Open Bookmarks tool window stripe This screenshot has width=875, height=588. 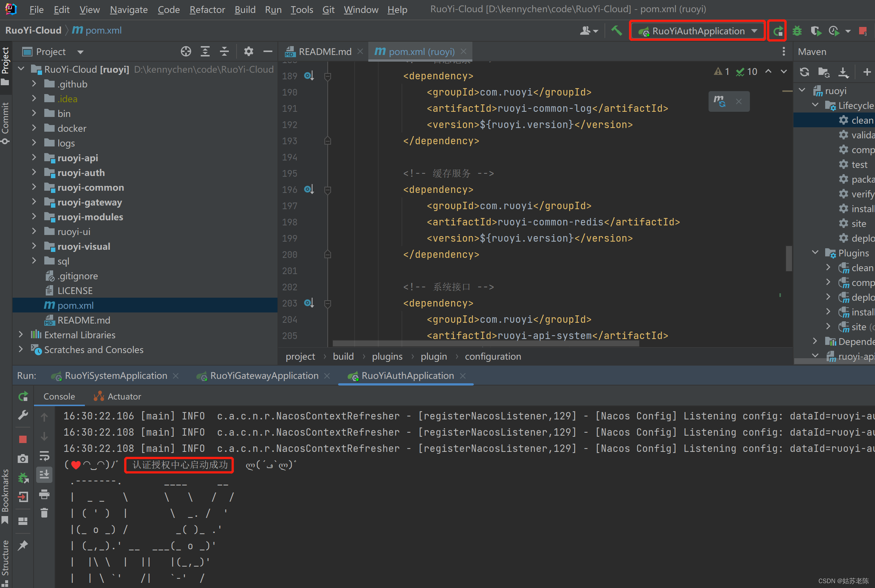click(x=5, y=496)
